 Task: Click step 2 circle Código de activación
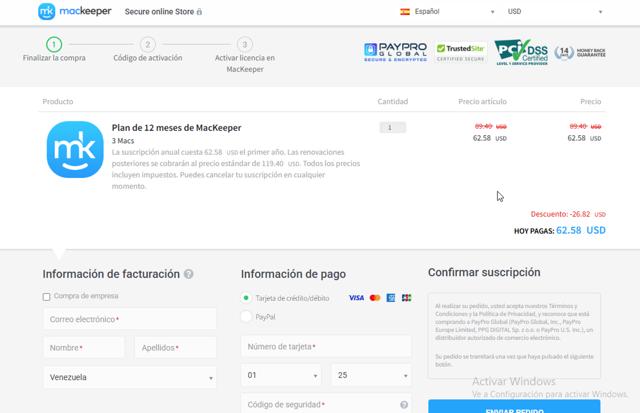(148, 44)
